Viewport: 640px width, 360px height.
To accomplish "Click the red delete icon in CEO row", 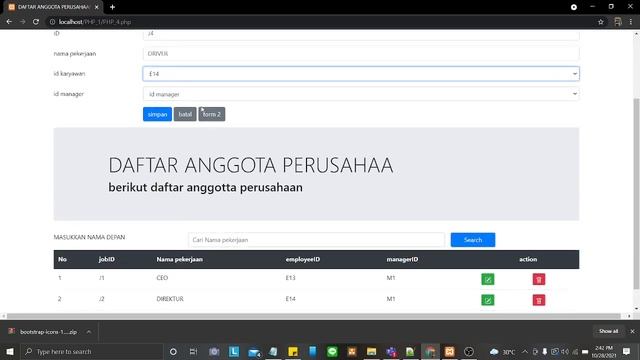I will (538, 279).
